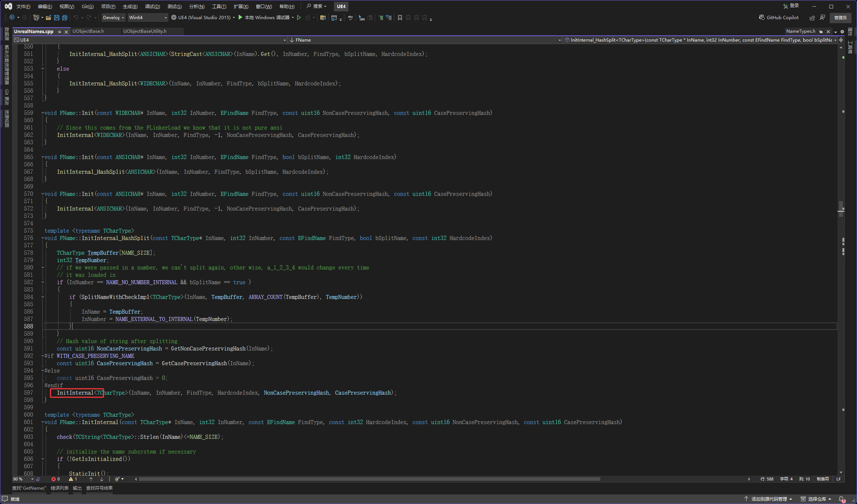Click the navigate backward arrow icon

coord(12,17)
